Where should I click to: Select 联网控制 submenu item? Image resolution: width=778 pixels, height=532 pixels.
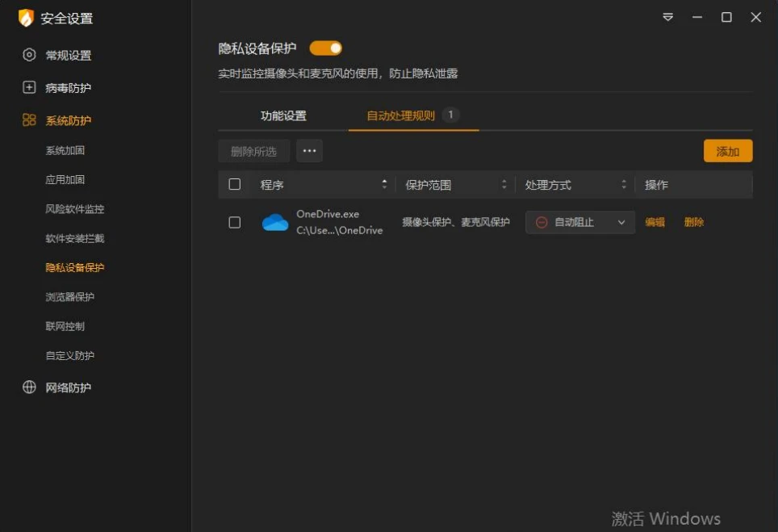tap(65, 326)
